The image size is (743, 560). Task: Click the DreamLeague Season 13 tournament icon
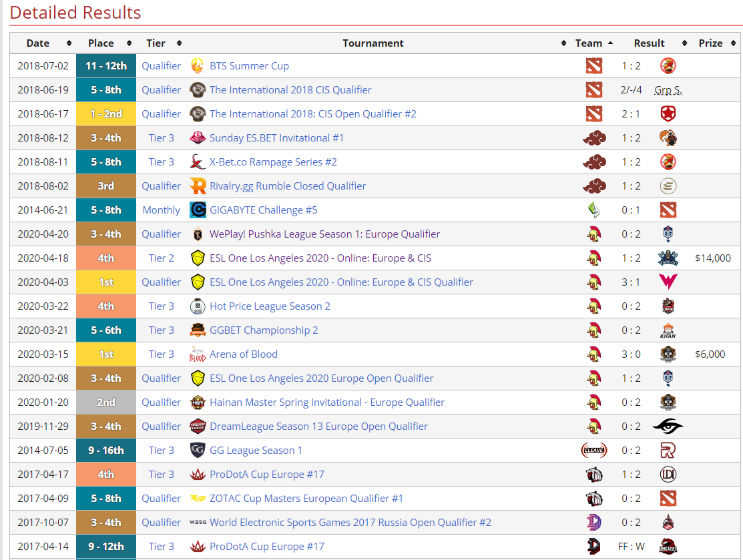click(x=198, y=427)
